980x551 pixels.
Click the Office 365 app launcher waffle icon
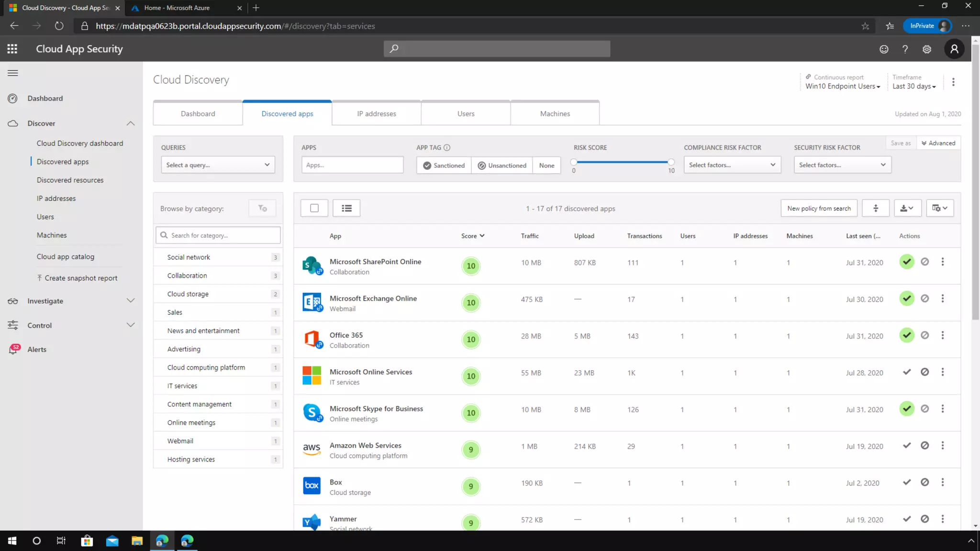pos(12,49)
